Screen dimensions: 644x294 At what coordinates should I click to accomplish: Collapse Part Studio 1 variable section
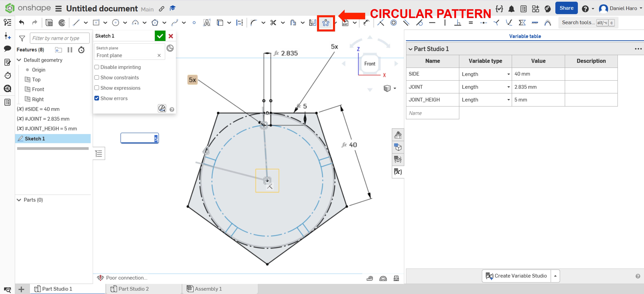pos(410,49)
